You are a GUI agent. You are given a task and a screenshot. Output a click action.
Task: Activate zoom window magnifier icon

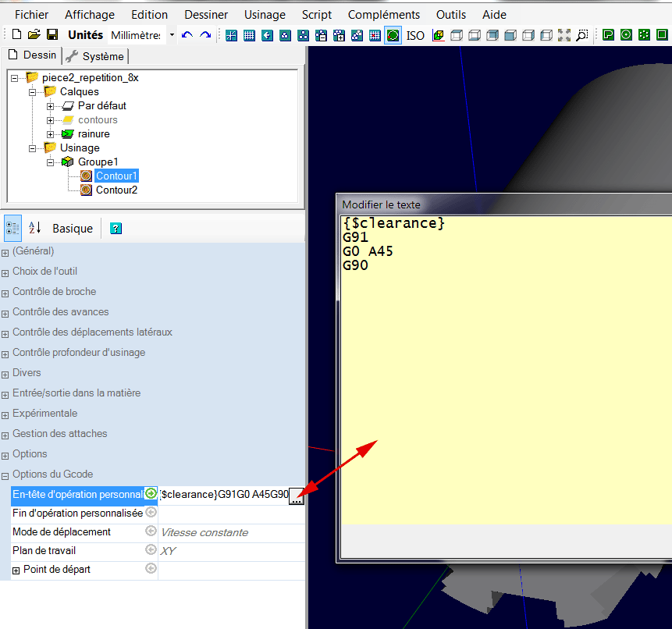coord(582,35)
